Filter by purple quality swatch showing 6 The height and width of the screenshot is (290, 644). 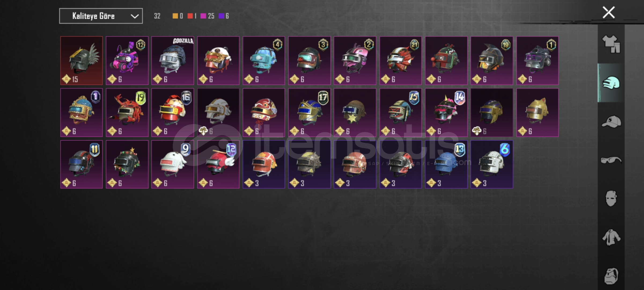coord(221,16)
